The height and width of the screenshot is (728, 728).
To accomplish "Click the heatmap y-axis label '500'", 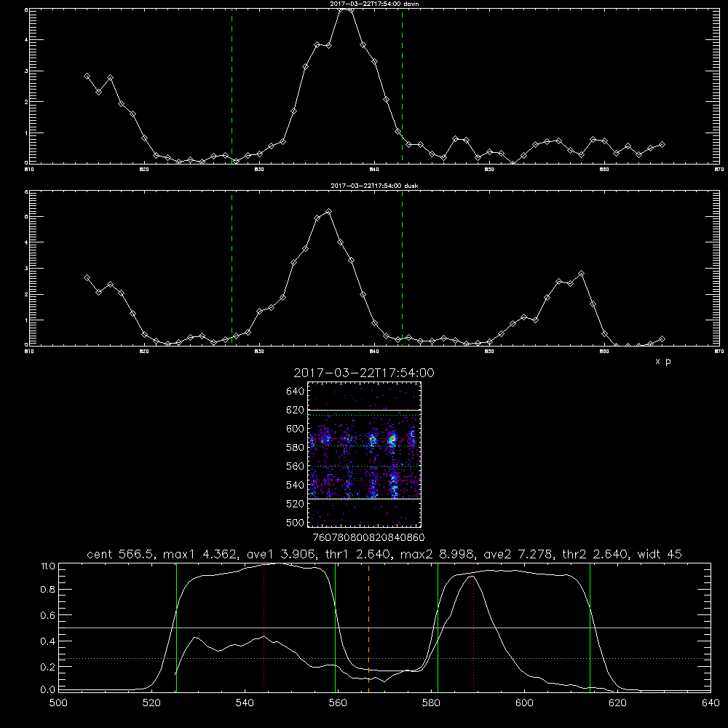I will point(296,522).
